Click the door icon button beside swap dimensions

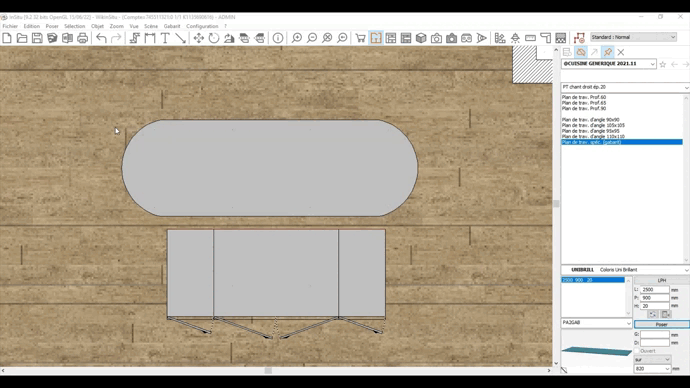pyautogui.click(x=666, y=314)
